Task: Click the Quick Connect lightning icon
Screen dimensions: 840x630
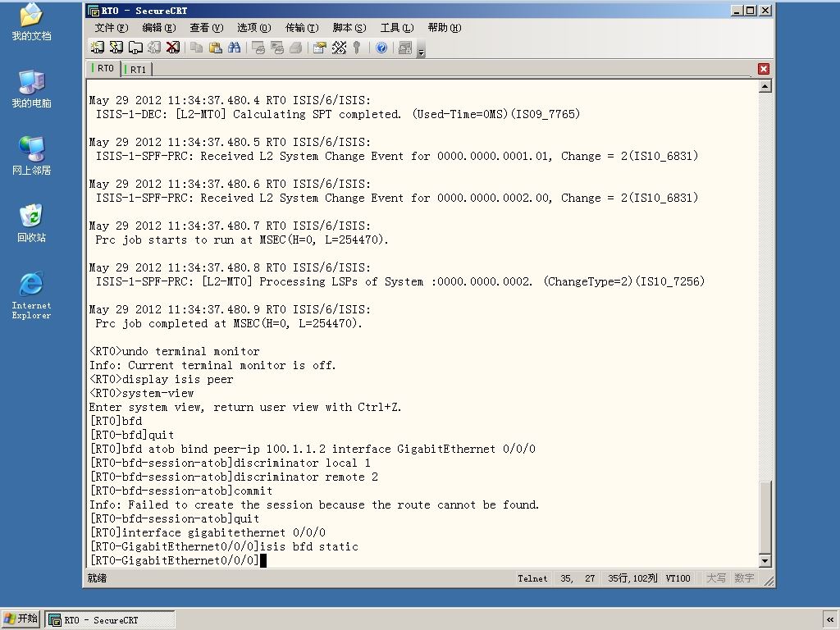Action: (116, 48)
